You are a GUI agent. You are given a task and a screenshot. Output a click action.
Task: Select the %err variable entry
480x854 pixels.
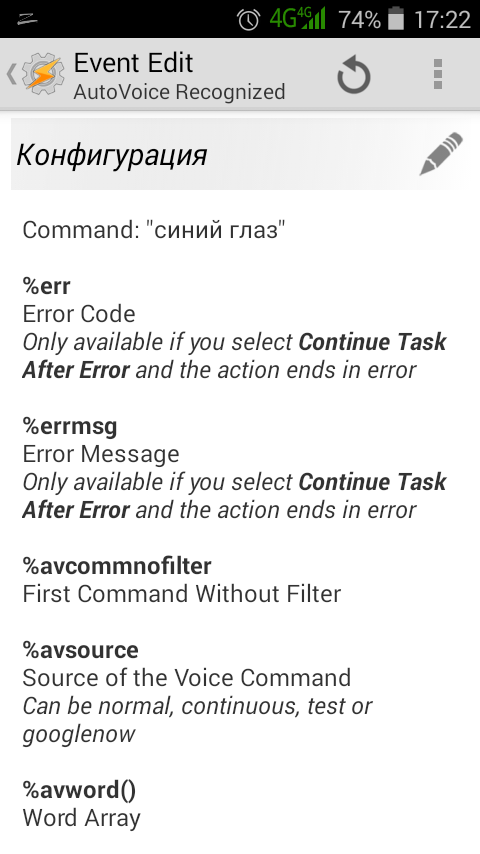coord(234,328)
